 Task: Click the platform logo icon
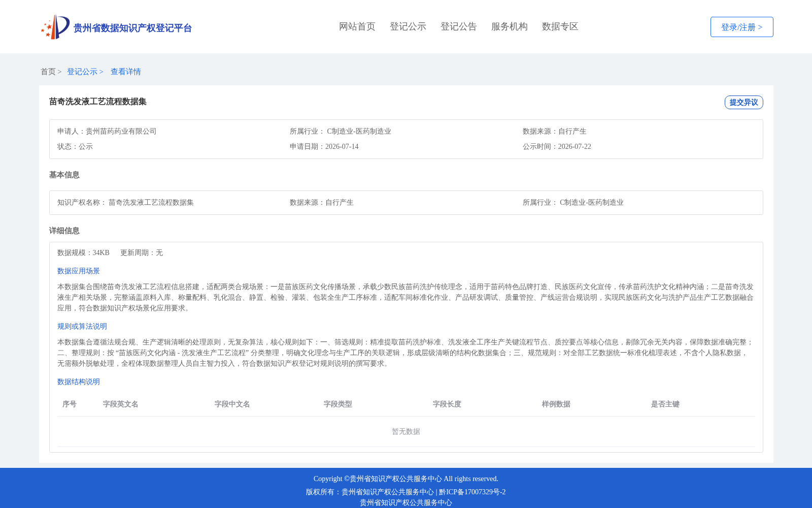55,27
